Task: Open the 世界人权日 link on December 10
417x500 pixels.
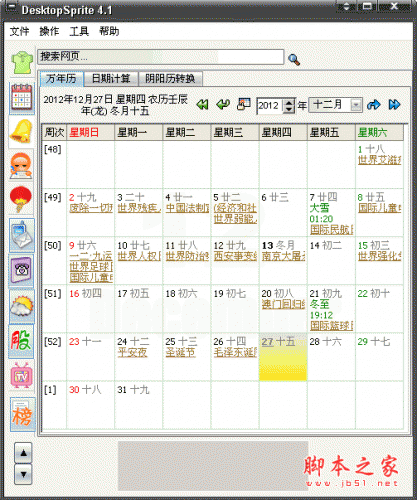Action: (x=139, y=256)
